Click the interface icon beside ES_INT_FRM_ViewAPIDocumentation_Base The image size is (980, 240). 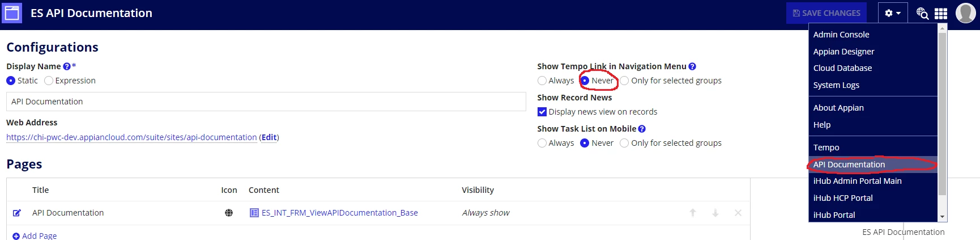tap(254, 213)
